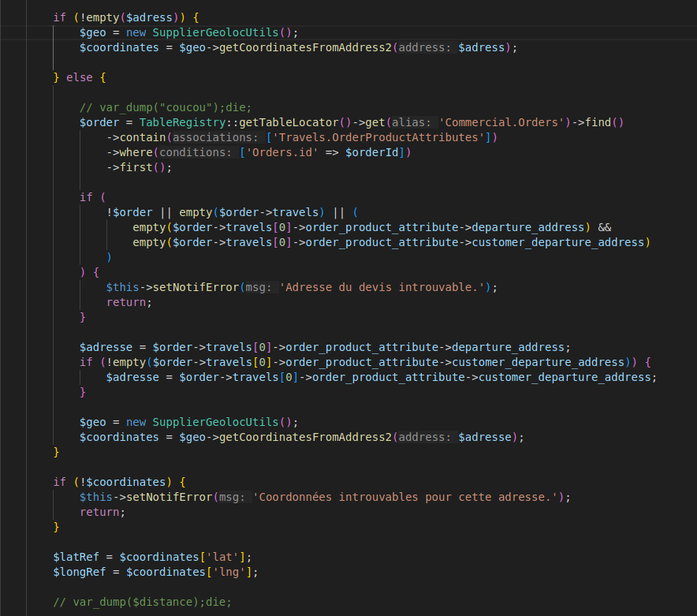Click the 'Orders.id' array key string

(x=280, y=152)
